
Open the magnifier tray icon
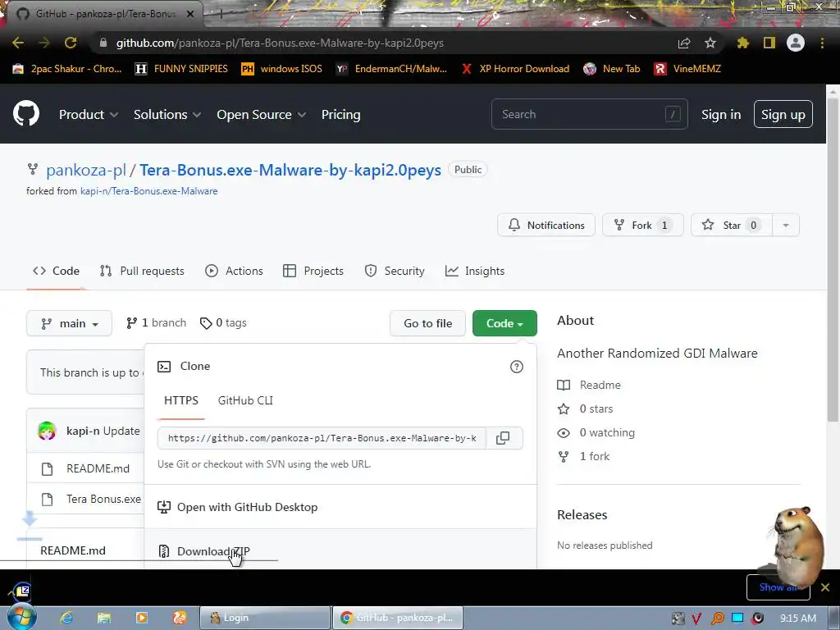(x=717, y=619)
